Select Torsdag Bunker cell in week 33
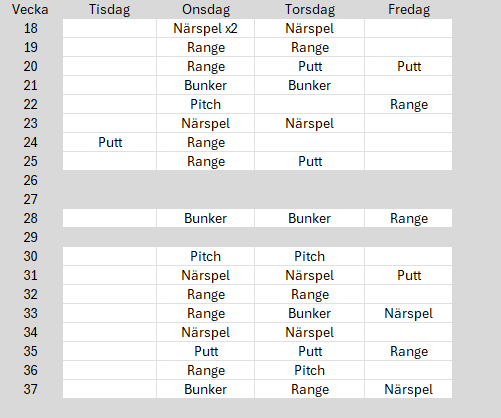This screenshot has height=418, width=501. point(309,313)
